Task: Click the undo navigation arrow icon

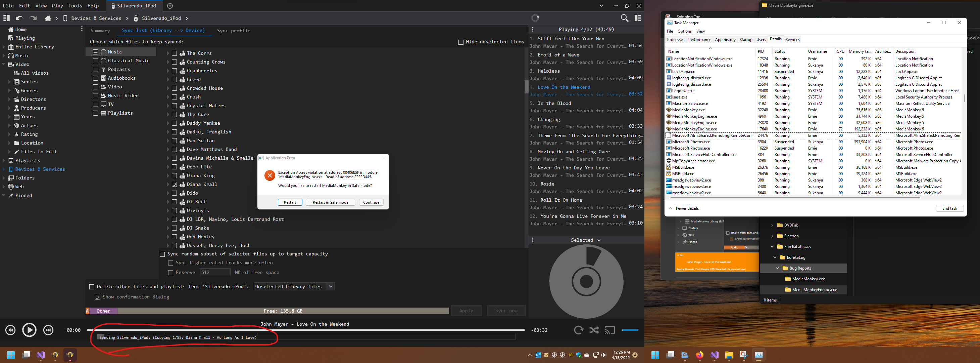Action: coord(19,18)
